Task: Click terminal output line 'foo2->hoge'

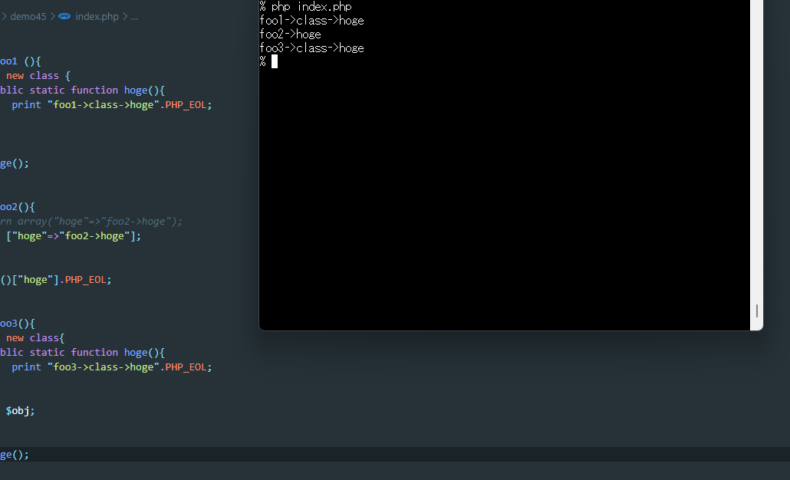Action: (x=290, y=34)
